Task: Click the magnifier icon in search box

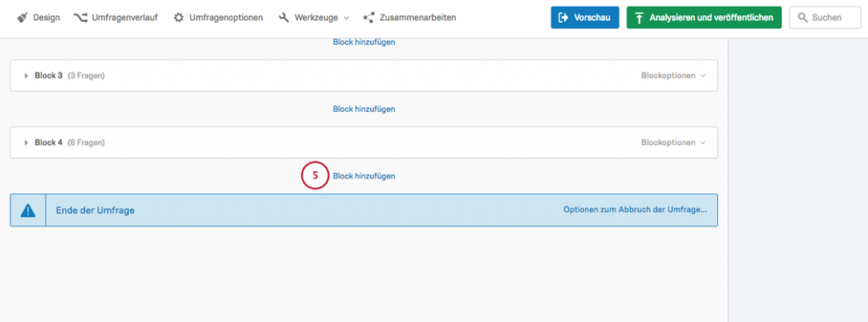Action: coord(803,18)
